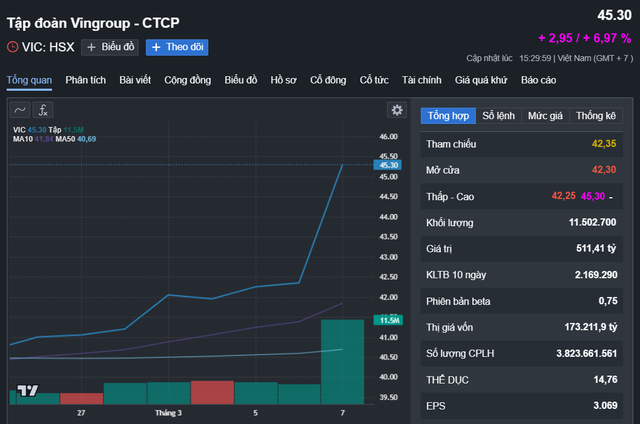Switch to Phân tích tab

(x=87, y=79)
